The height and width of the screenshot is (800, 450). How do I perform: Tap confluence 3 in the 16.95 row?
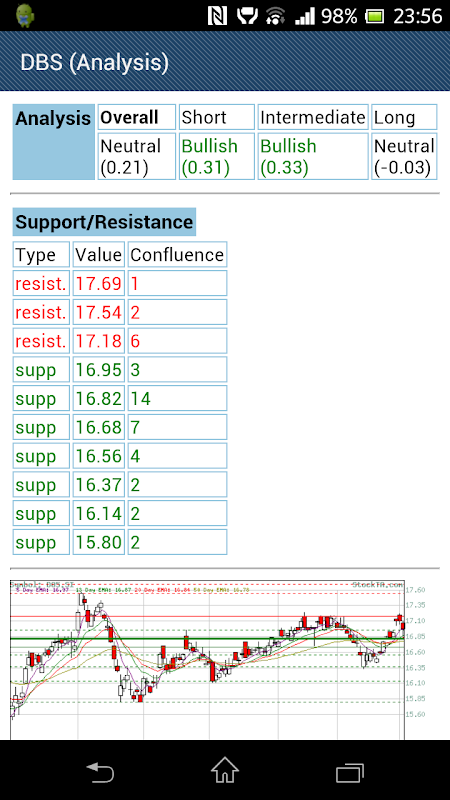pyautogui.click(x=178, y=369)
